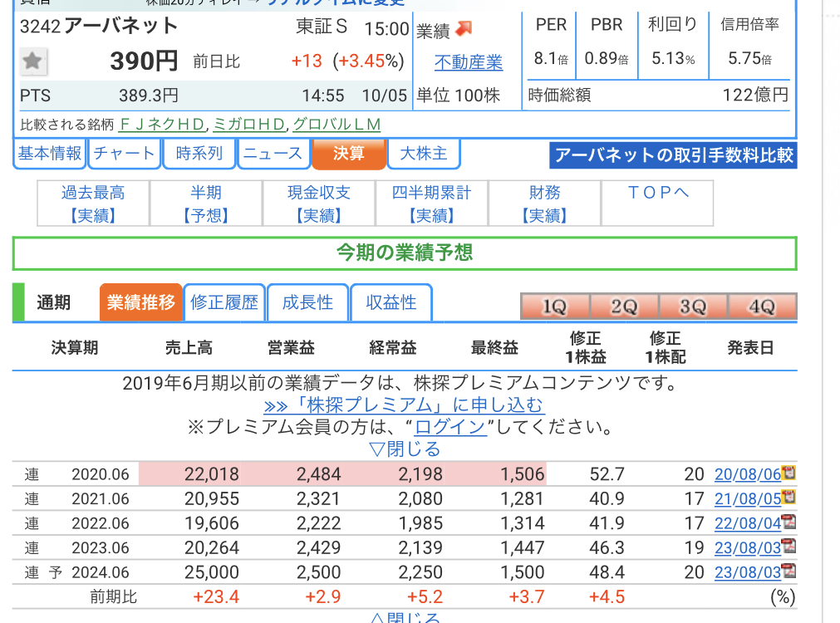Open PDF icon beside 22/08/04
This screenshot has height=623, width=840.
point(788,522)
